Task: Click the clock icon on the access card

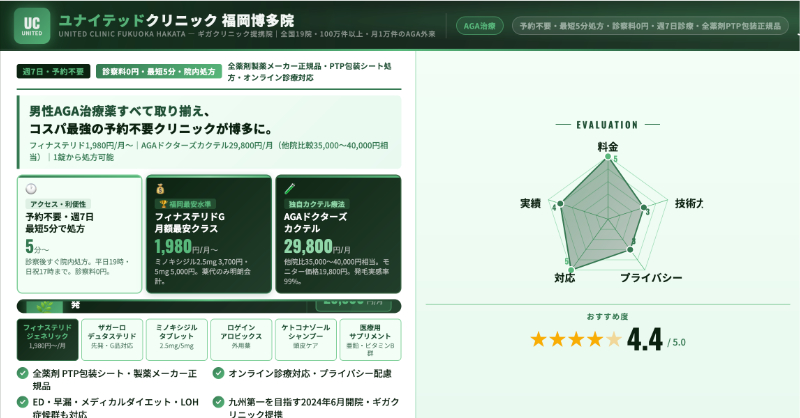Action: point(31,188)
